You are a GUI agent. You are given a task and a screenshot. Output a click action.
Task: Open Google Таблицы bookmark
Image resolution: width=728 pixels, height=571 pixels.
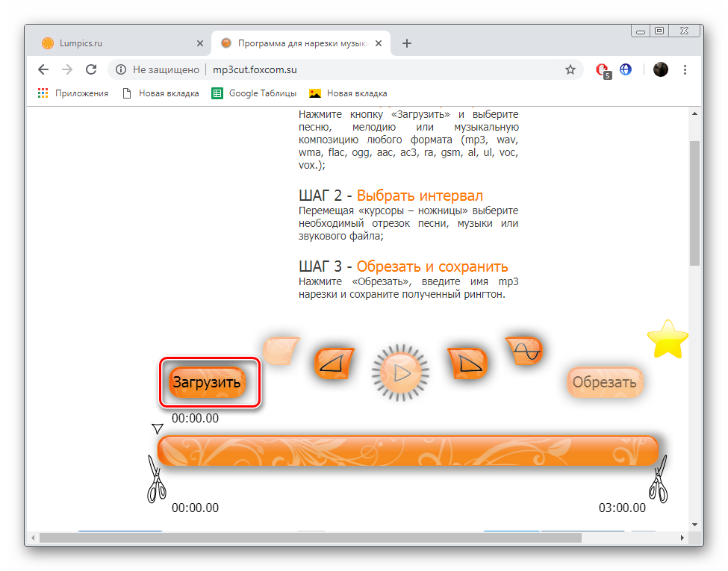(x=254, y=93)
